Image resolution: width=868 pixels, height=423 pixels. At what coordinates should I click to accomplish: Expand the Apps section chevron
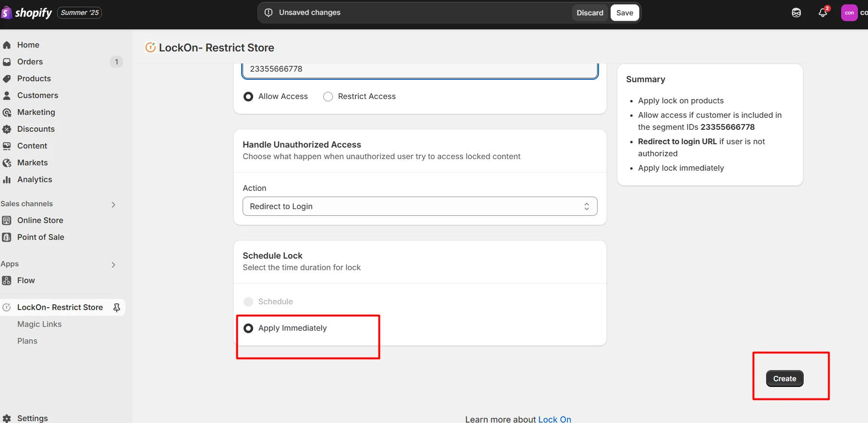click(113, 265)
